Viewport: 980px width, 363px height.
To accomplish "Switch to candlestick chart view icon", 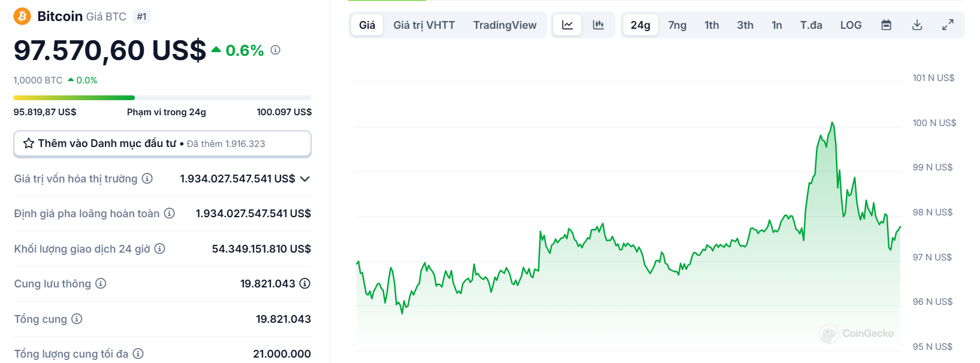I will click(598, 25).
